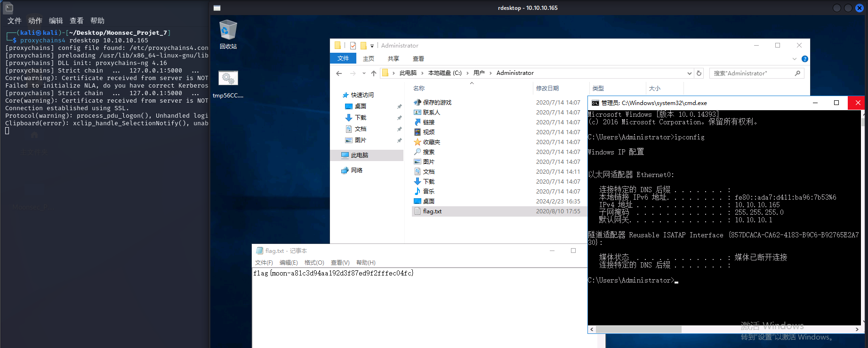
Task: Open the tmp56CC desktop file icon
Action: click(x=228, y=85)
